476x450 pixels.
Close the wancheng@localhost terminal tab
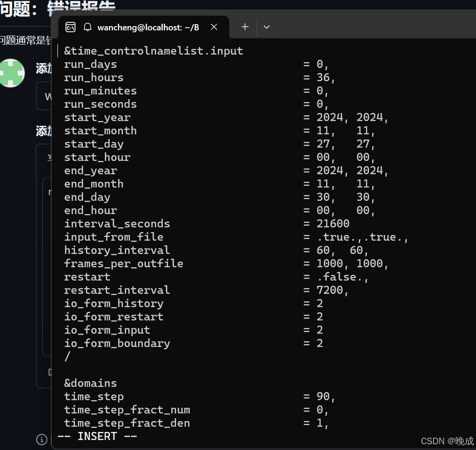[x=214, y=27]
